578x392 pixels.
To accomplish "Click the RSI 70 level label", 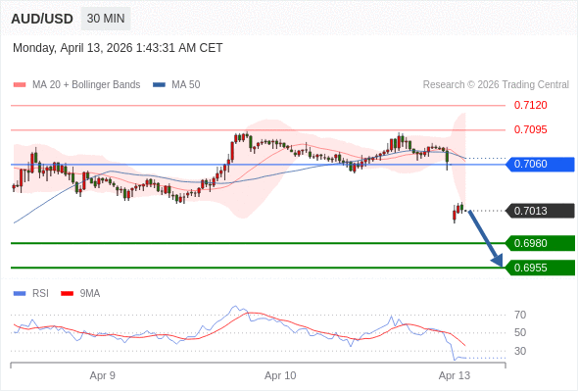I will pyautogui.click(x=520, y=315).
